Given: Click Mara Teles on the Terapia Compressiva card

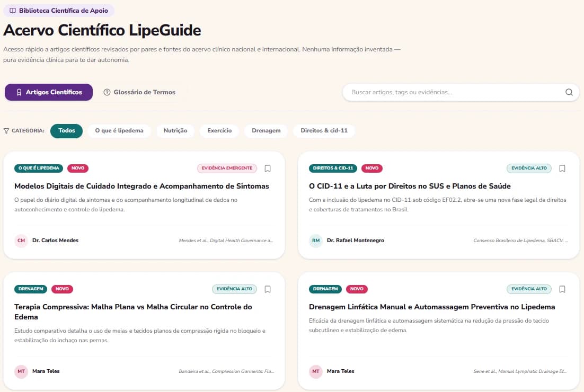Looking at the screenshot, I should 46,371.
